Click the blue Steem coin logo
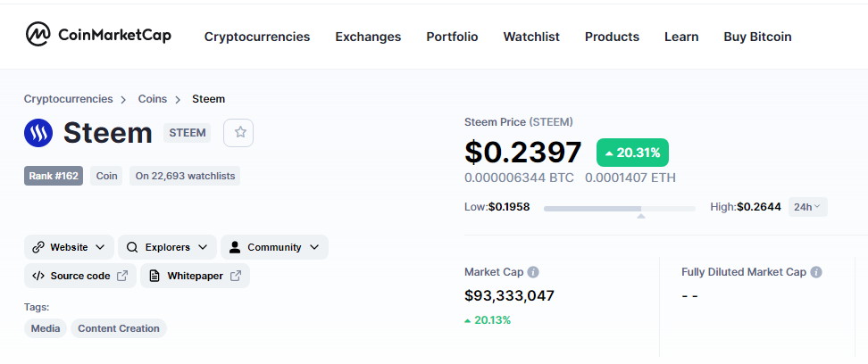 pos(38,133)
